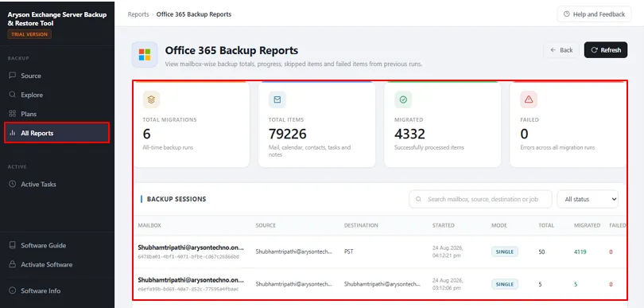Go back using the Back button
644x308 pixels.
561,50
